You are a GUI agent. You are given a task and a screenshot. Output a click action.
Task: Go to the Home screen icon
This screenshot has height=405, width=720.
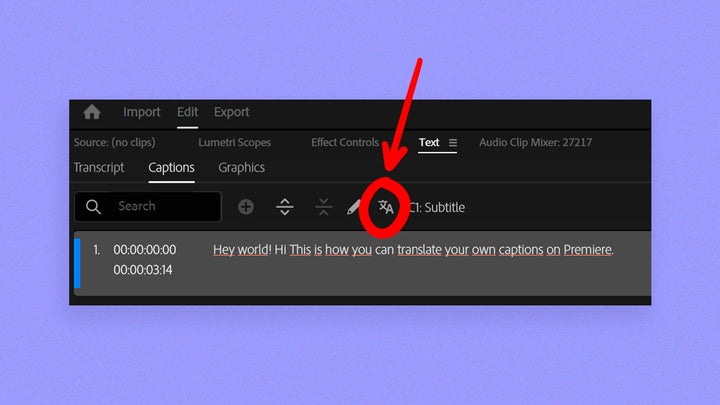click(x=92, y=112)
